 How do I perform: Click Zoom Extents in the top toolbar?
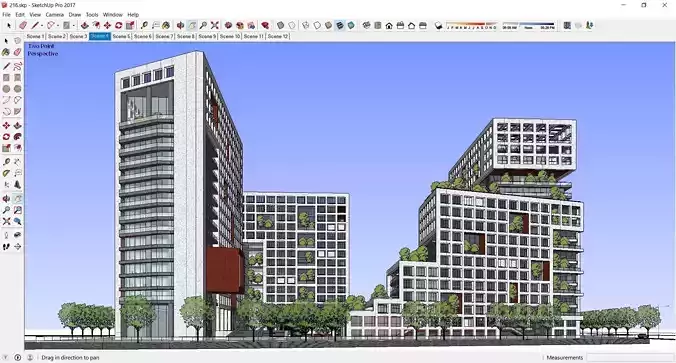tap(215, 25)
